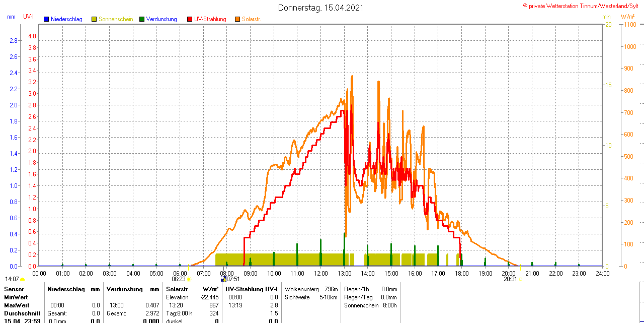Click the UV-Strahlung legend text
This screenshot has height=323, width=644.
[x=210, y=19]
